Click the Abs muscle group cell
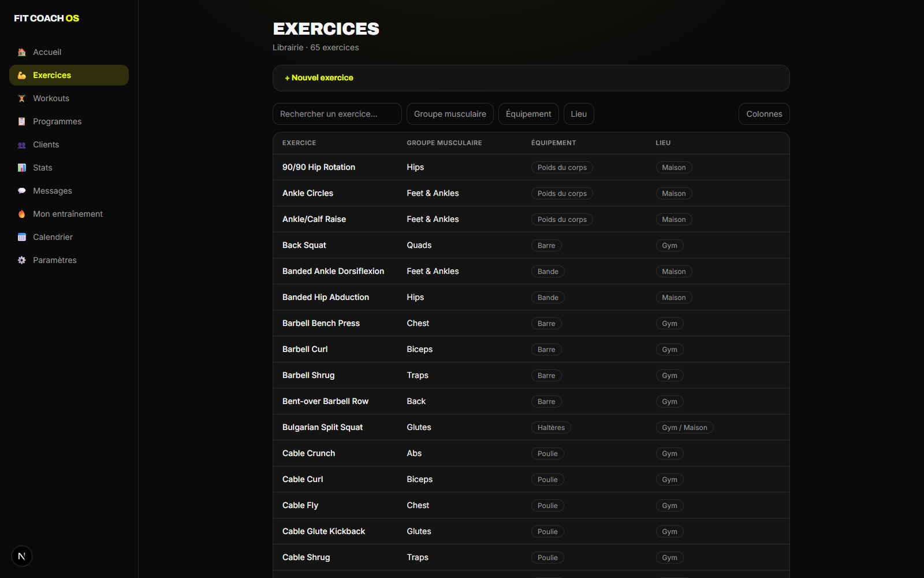This screenshot has width=924, height=578. click(414, 453)
